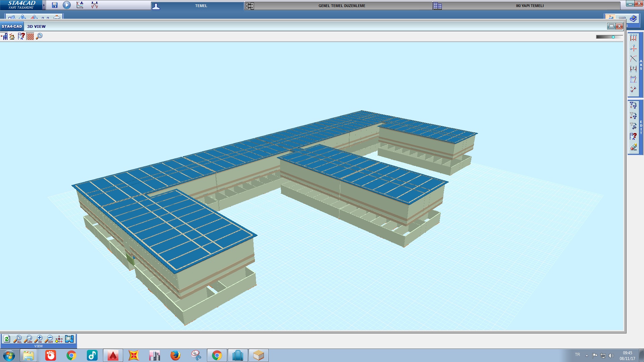Select the IKI YAPI TEMELI tab
This screenshot has height=362, width=644.
click(530, 6)
